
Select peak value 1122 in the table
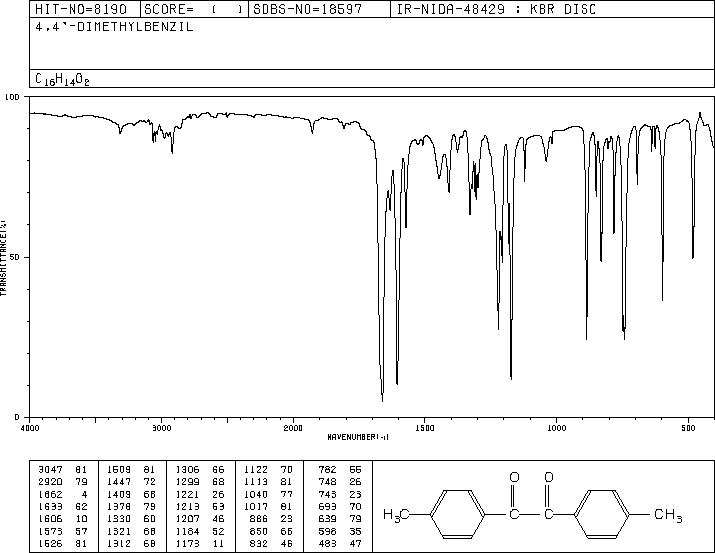[x=256, y=470]
